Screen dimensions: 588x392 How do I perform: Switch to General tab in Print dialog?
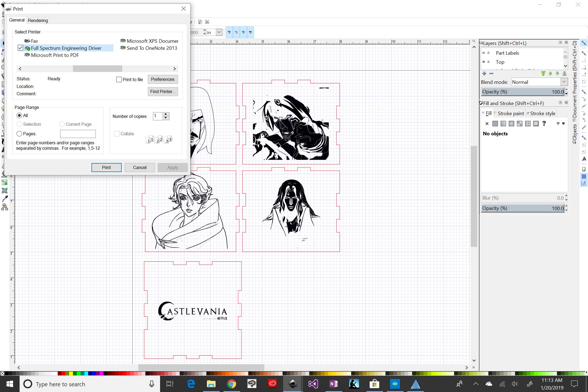pyautogui.click(x=17, y=20)
